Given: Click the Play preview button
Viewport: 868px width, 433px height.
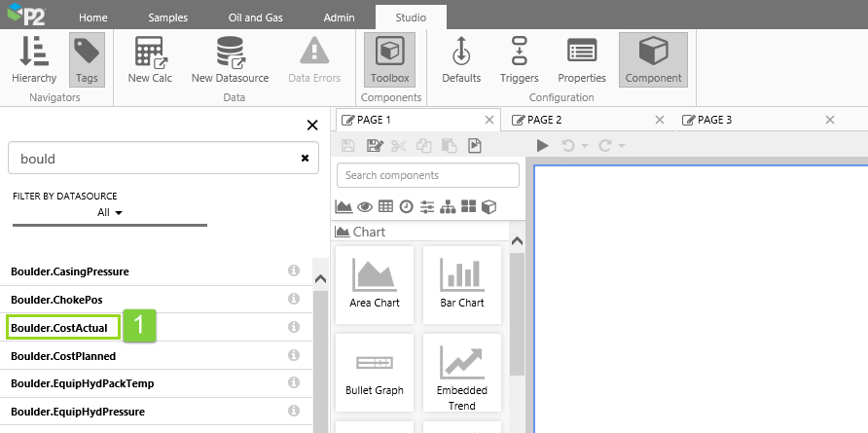Looking at the screenshot, I should (x=543, y=146).
